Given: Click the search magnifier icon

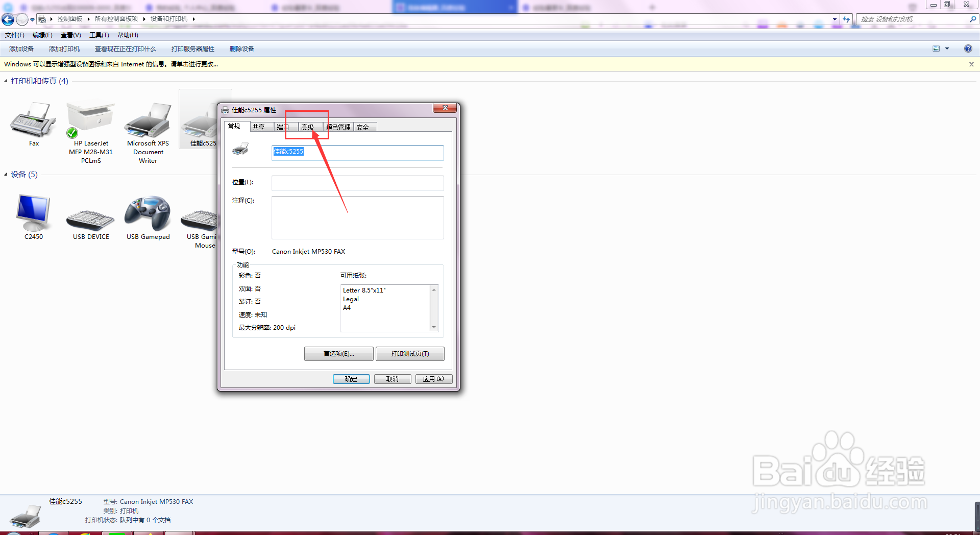Looking at the screenshot, I should (972, 19).
